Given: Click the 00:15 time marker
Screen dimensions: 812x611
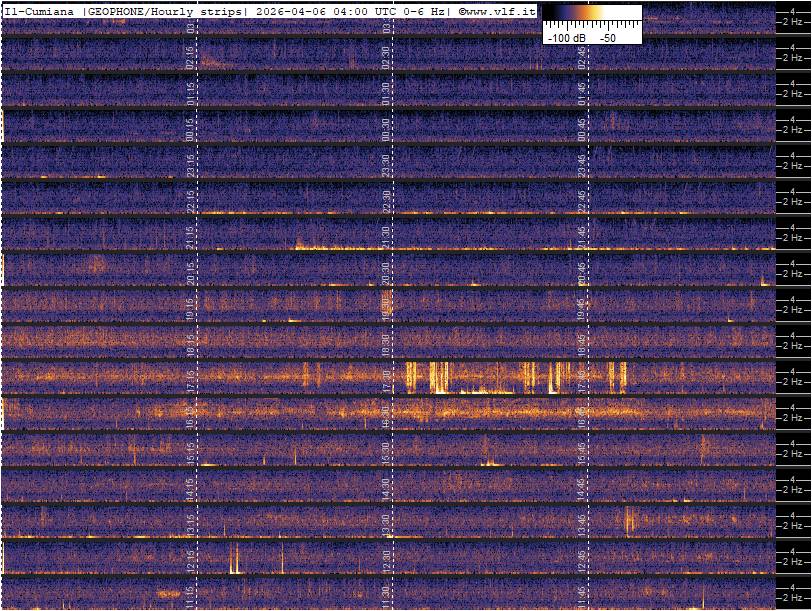Looking at the screenshot, I should coord(191,130).
